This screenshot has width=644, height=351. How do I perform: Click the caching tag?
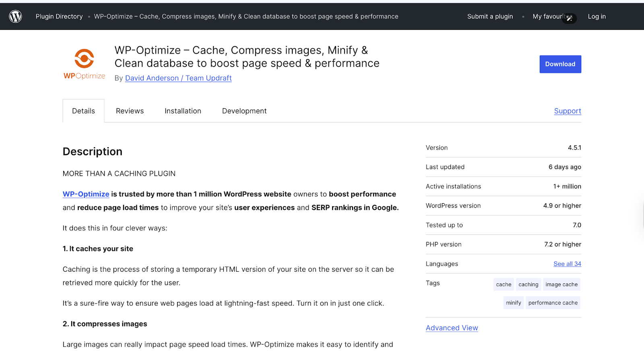[528, 284]
